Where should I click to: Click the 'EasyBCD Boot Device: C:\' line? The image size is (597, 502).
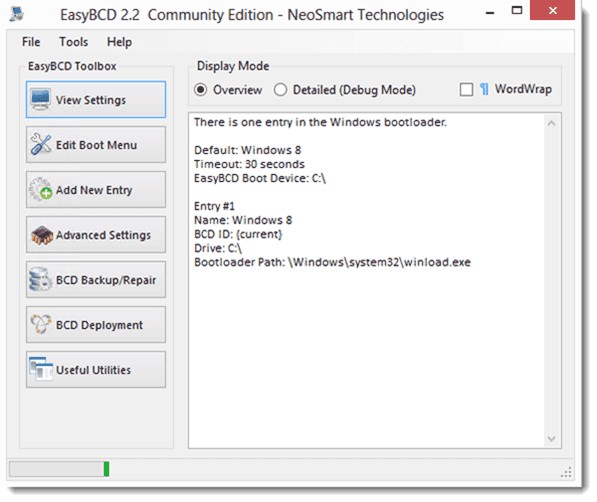point(260,178)
